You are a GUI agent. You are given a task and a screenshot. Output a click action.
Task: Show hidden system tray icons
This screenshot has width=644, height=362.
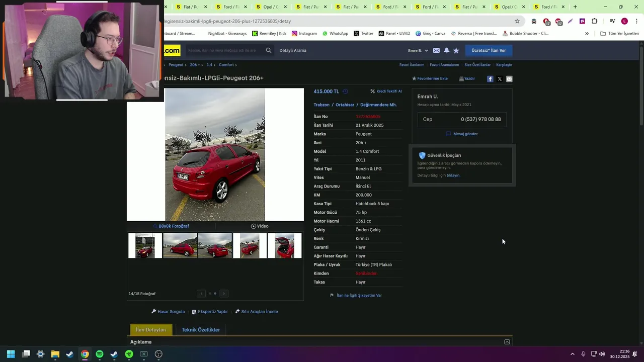coord(572,354)
